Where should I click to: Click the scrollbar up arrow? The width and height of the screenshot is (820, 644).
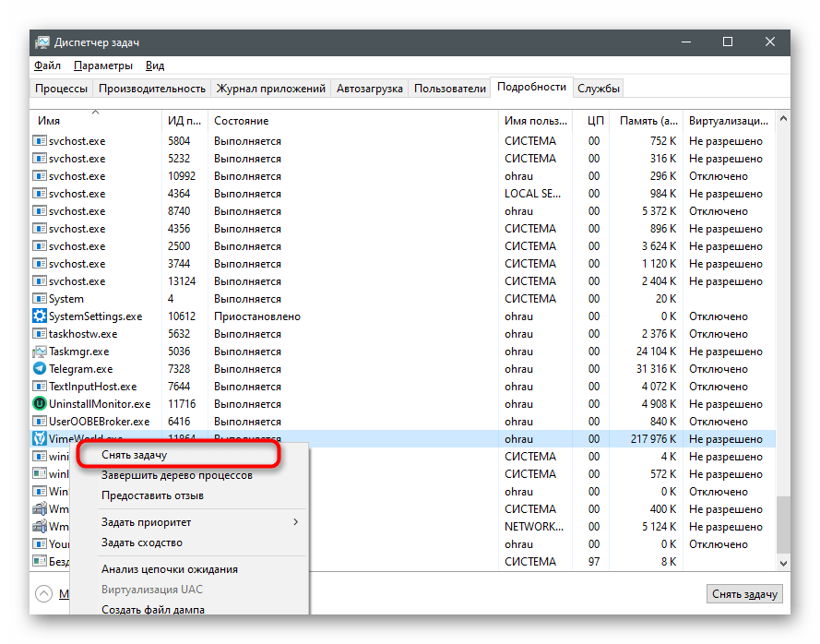click(x=783, y=119)
